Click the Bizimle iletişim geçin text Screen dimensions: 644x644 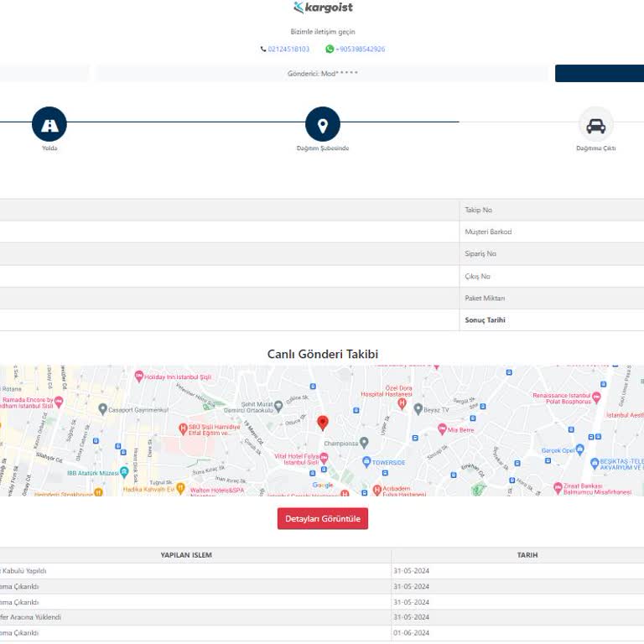coord(323,32)
